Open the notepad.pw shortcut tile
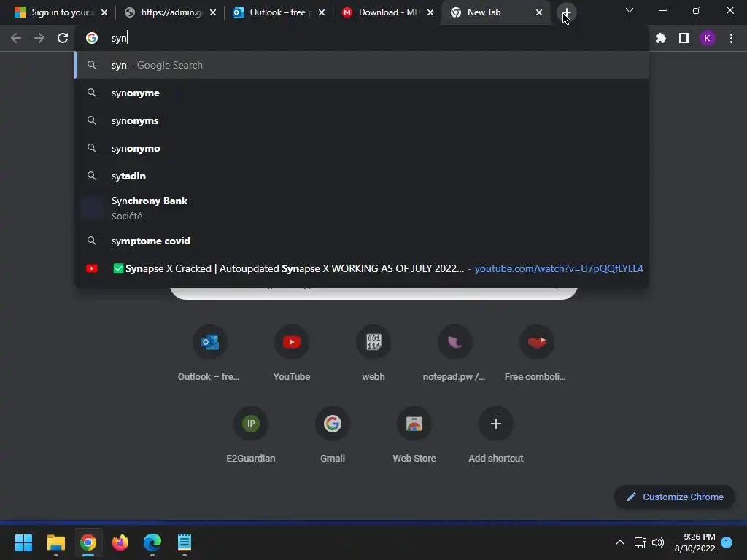The width and height of the screenshot is (747, 560). click(455, 354)
